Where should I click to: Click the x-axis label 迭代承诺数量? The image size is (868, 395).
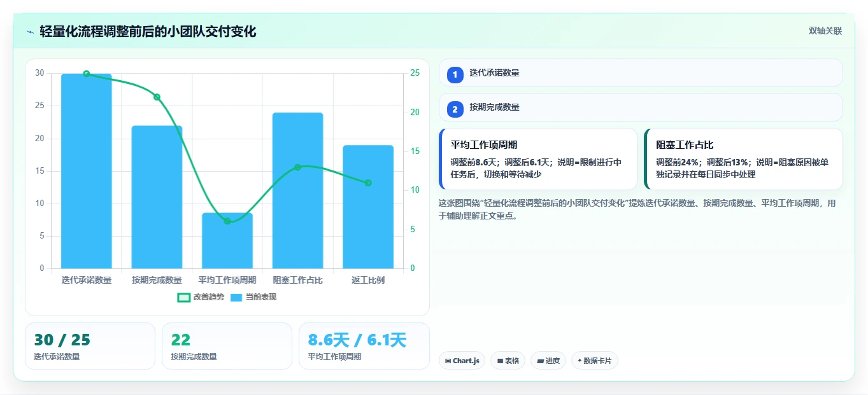click(x=87, y=280)
